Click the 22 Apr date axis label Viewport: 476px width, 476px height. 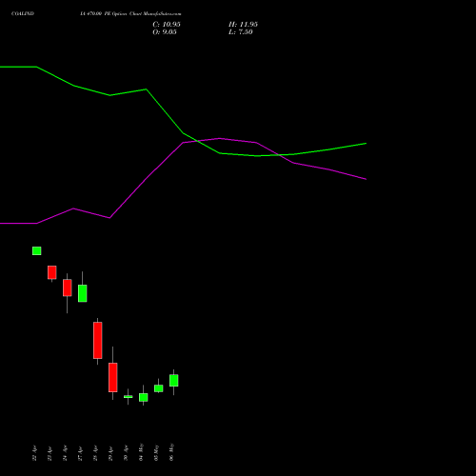(34, 453)
